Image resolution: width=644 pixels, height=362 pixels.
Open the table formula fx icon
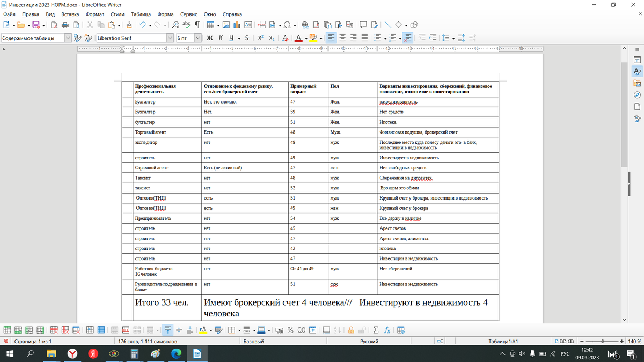click(387, 330)
